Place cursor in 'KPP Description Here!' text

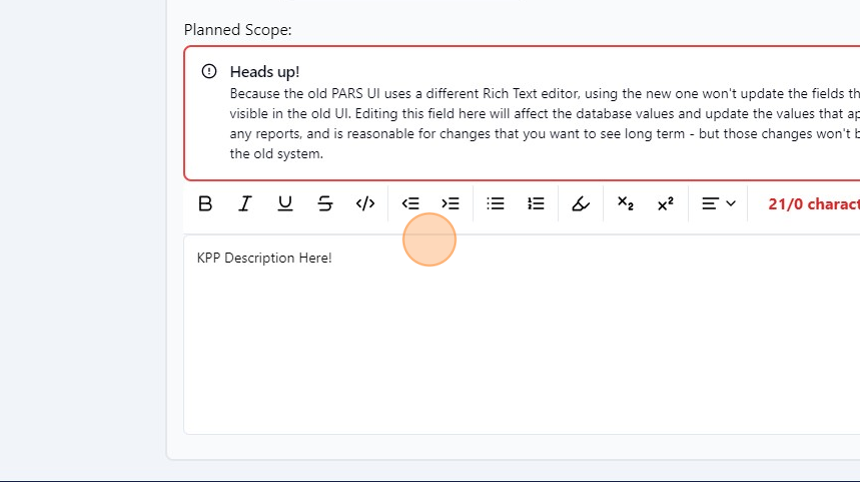(x=264, y=258)
